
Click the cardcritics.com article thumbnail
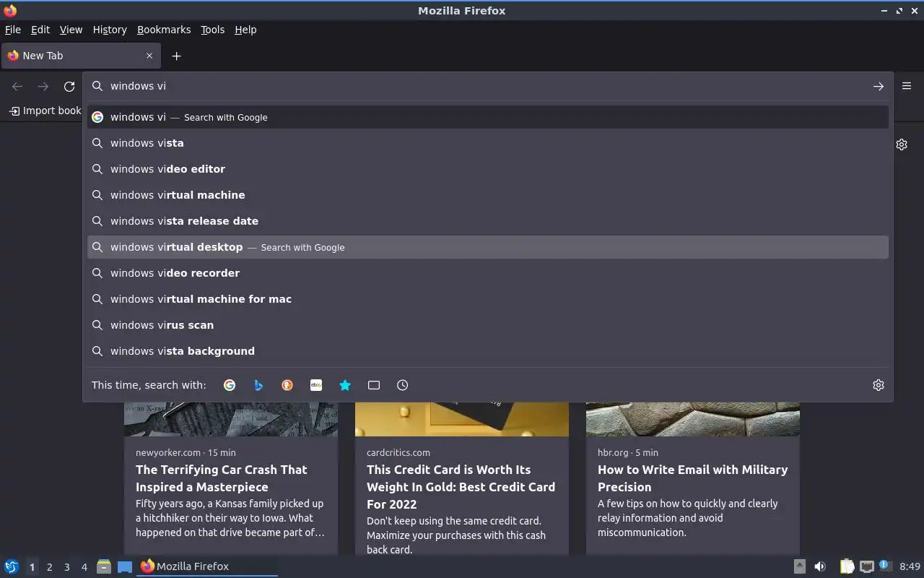[x=462, y=419]
